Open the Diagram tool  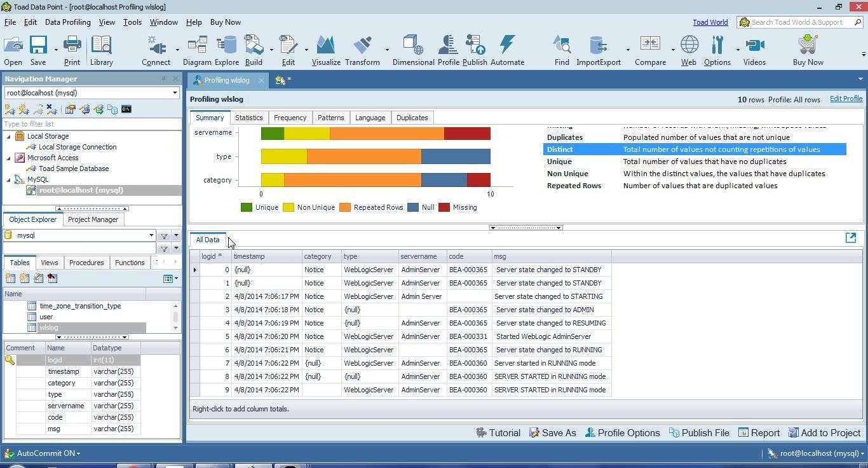point(197,51)
